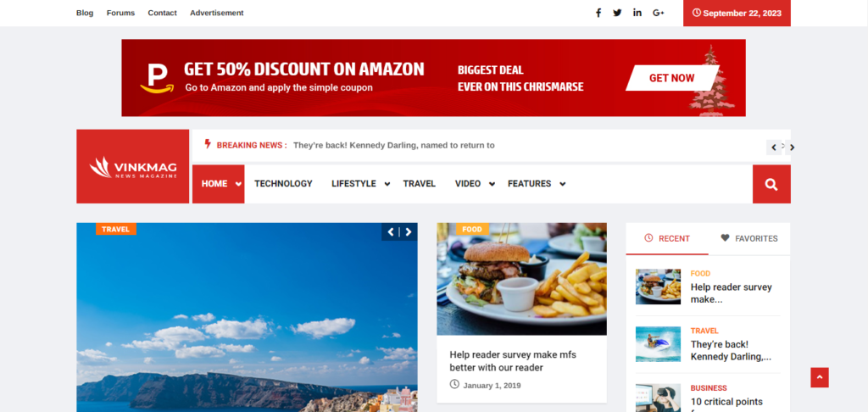Screen dimensions: 868x412
Task: Expand the Features menu dropdown
Action: pos(563,185)
